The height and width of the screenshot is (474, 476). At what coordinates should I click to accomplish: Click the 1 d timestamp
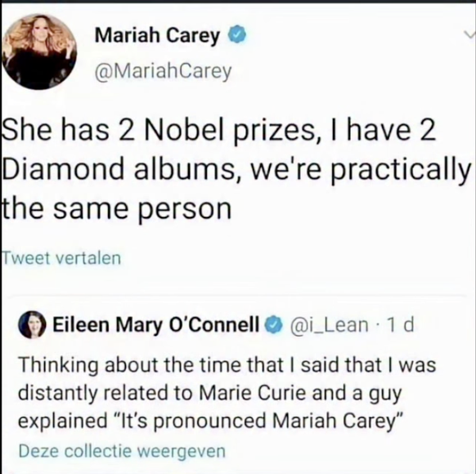click(400, 325)
